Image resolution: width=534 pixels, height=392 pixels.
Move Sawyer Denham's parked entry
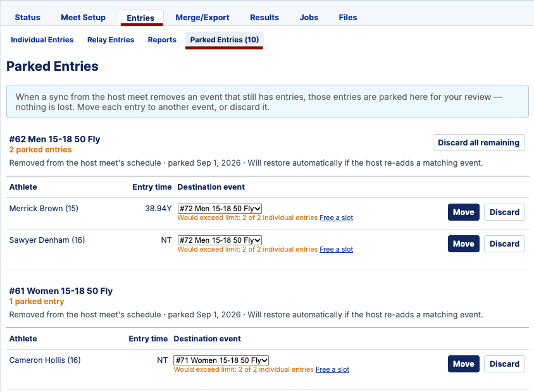(x=464, y=243)
